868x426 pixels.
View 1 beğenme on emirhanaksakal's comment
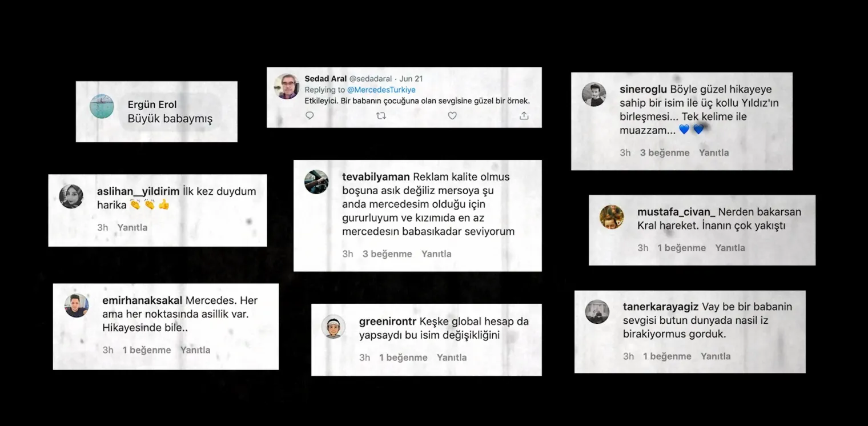pyautogui.click(x=147, y=350)
